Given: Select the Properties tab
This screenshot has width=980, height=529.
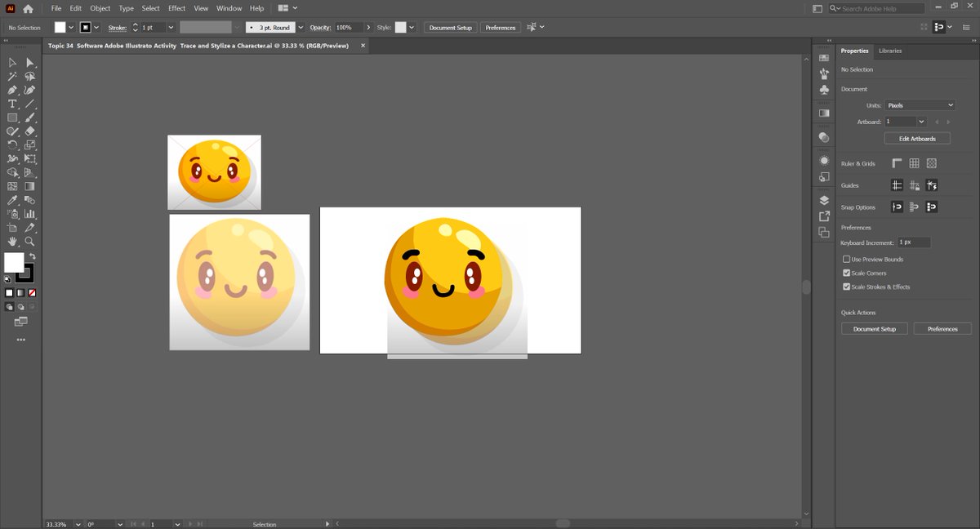Looking at the screenshot, I should point(855,51).
